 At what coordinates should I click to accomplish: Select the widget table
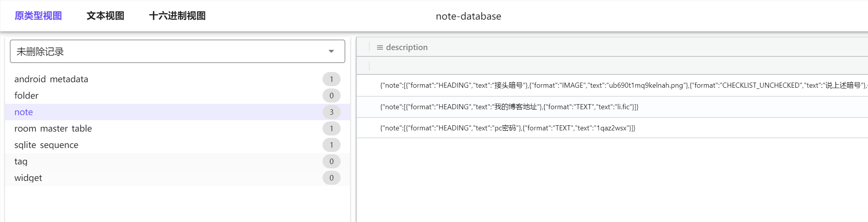pos(28,178)
